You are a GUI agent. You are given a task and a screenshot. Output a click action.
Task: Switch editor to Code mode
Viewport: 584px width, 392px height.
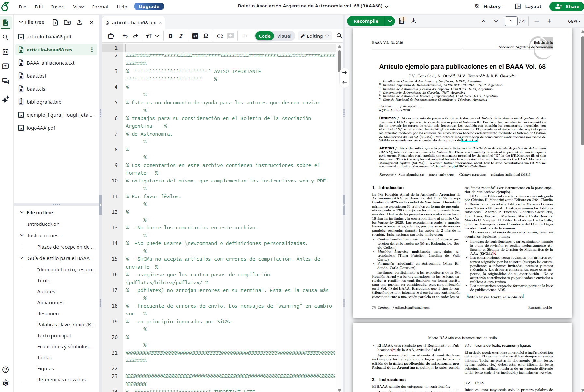pyautogui.click(x=264, y=36)
